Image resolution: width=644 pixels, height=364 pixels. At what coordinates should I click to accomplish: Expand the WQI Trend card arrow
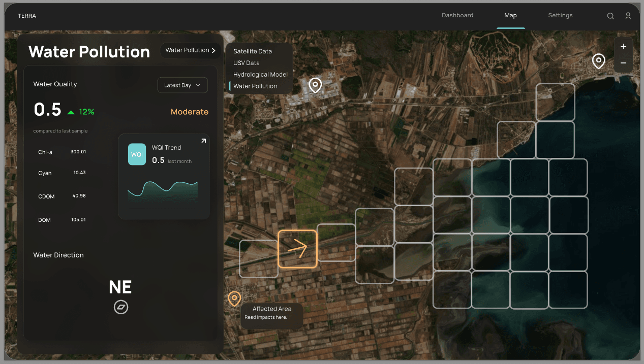click(x=204, y=141)
